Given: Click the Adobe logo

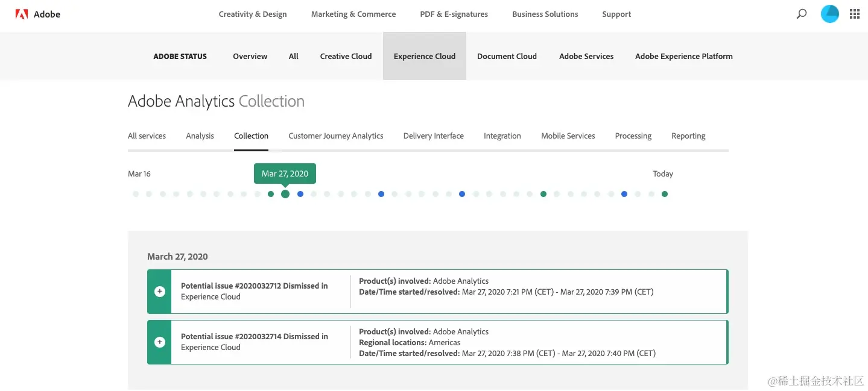Looking at the screenshot, I should pyautogui.click(x=37, y=14).
